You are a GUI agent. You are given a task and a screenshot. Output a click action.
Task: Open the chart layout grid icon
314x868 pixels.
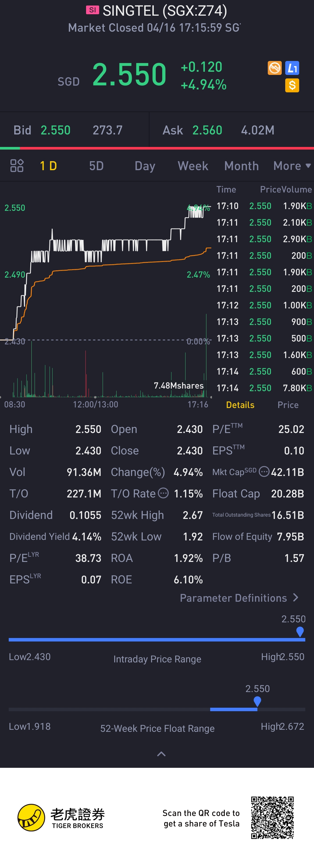[17, 166]
